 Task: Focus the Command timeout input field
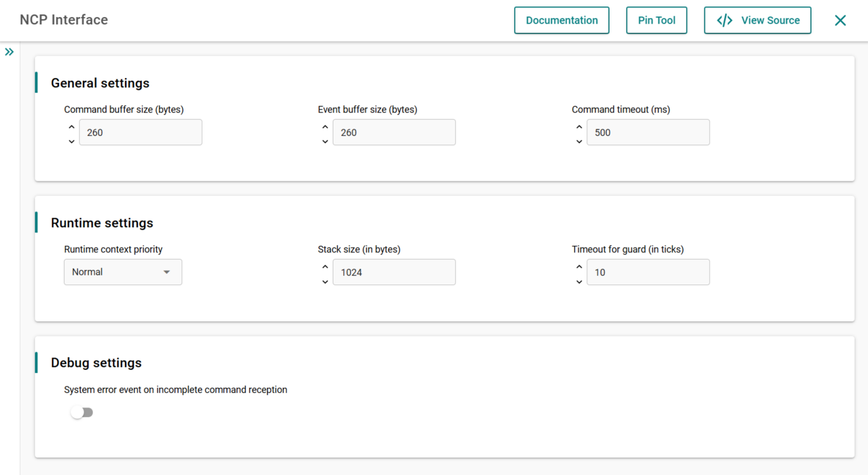648,132
